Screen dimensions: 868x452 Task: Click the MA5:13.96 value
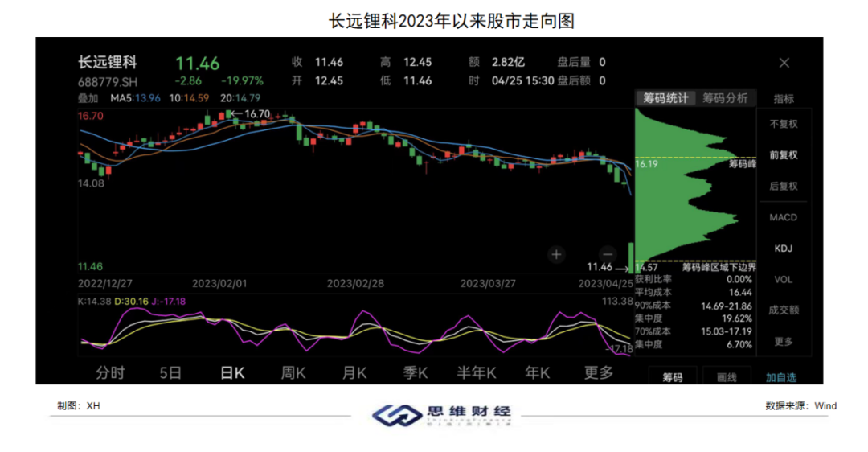[135, 98]
